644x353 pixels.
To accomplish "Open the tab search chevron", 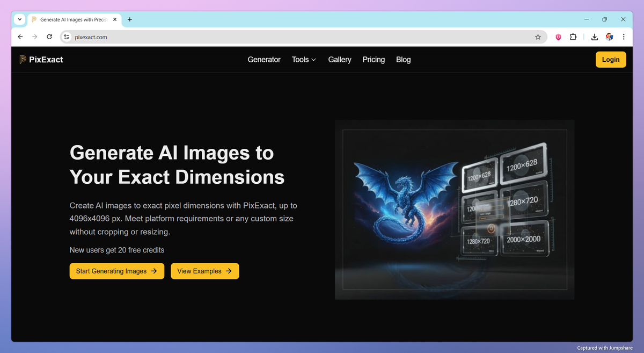I will coord(19,19).
